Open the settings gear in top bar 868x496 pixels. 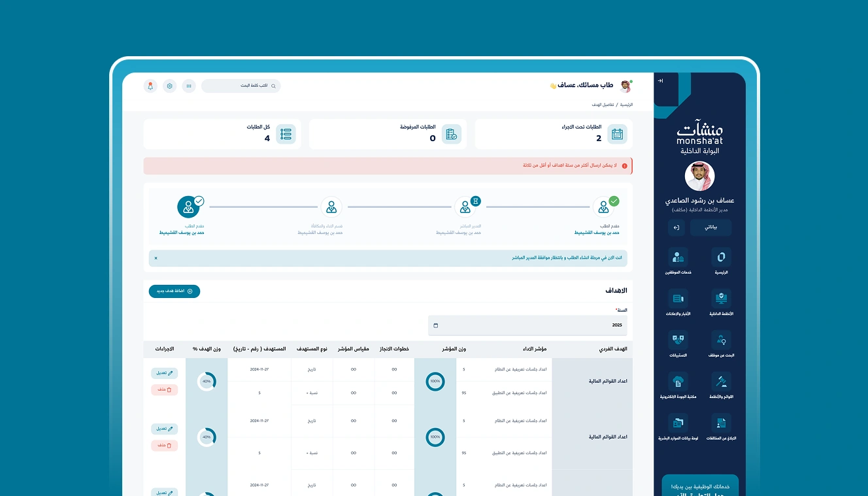click(170, 86)
